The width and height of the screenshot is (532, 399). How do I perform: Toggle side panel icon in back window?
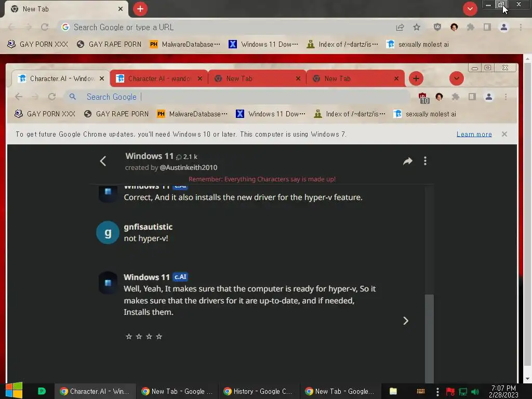(x=487, y=27)
